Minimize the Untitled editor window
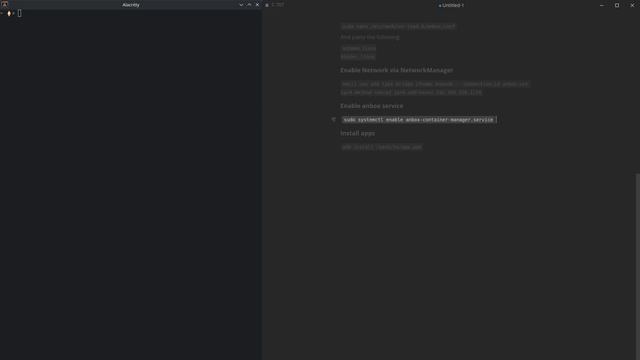The image size is (640, 360). pyautogui.click(x=602, y=5)
